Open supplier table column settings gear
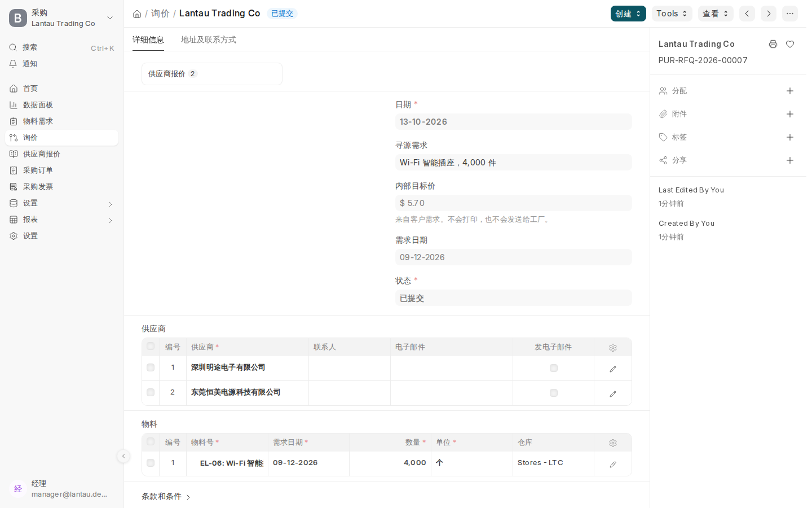812x508 pixels. 613,348
